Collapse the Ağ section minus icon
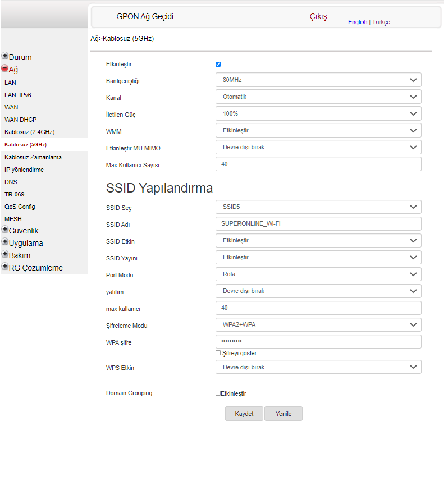The height and width of the screenshot is (490, 448). pyautogui.click(x=5, y=68)
